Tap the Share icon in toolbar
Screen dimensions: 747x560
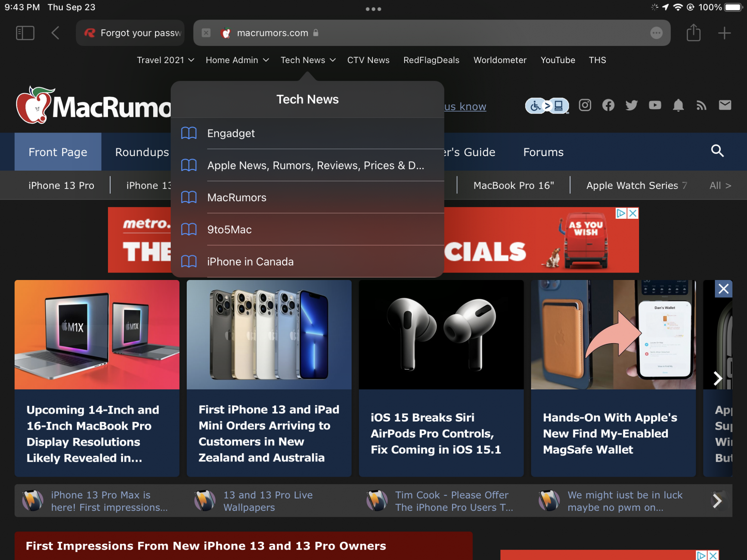[693, 33]
